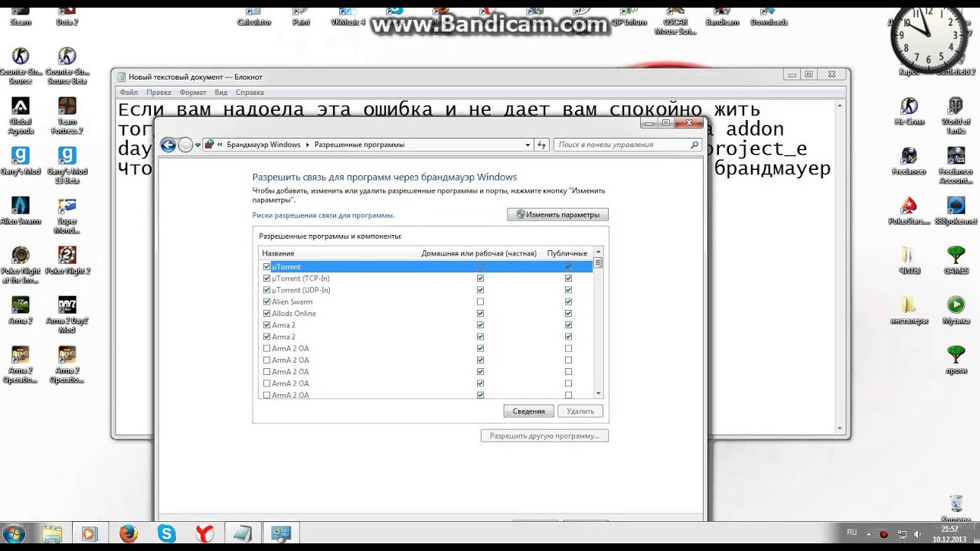Open the Формат menu in Notepad
The height and width of the screenshot is (551, 980).
click(x=193, y=93)
